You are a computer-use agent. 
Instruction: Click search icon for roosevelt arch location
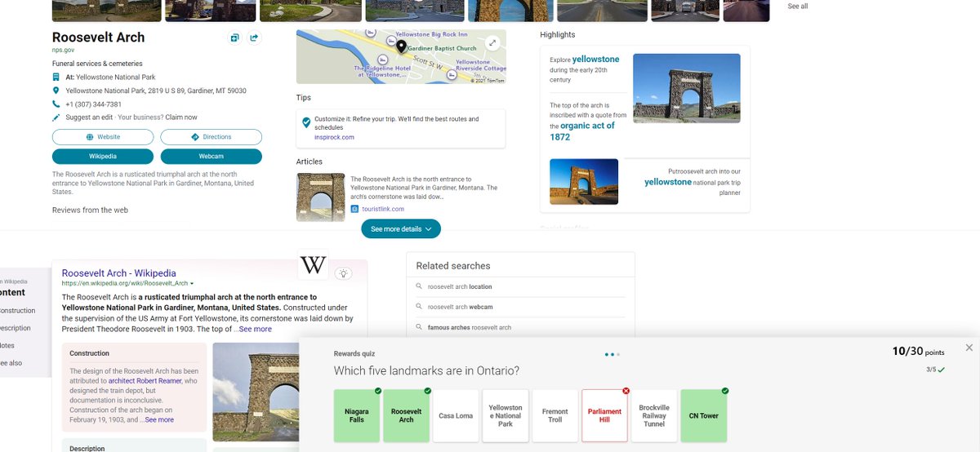click(419, 286)
